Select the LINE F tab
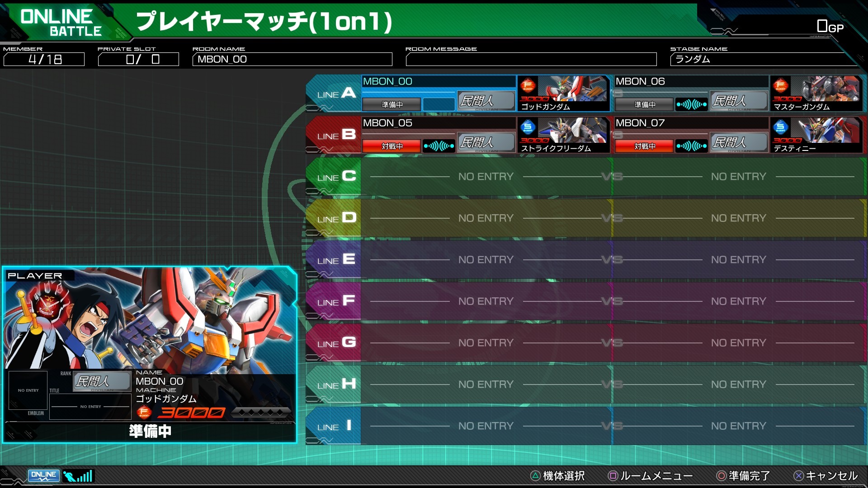 335,301
